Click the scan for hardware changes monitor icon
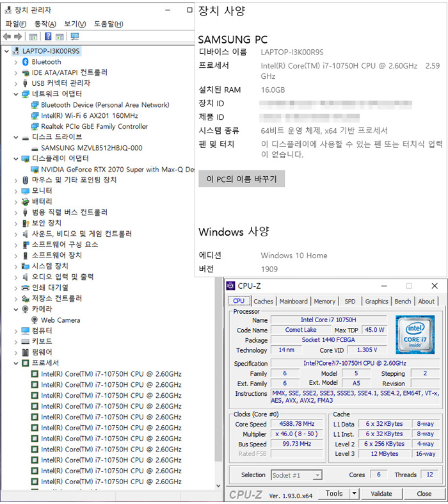Image resolution: width=448 pixels, height=504 pixels. [75, 37]
